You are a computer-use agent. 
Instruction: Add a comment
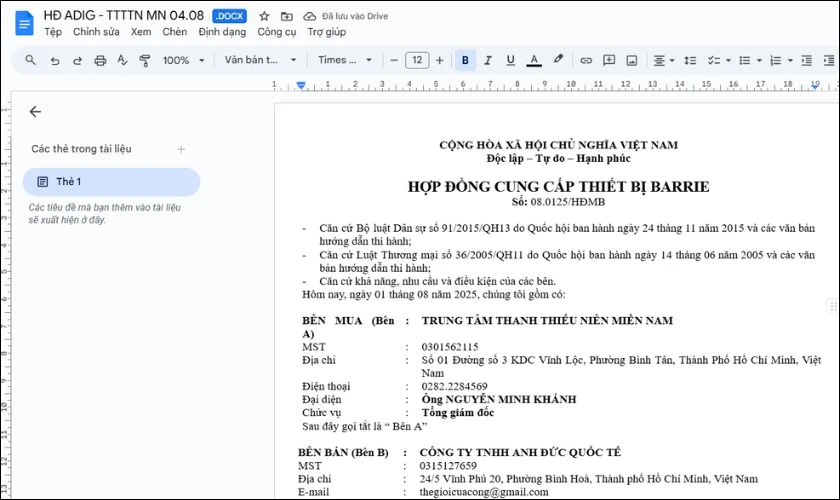pyautogui.click(x=609, y=60)
